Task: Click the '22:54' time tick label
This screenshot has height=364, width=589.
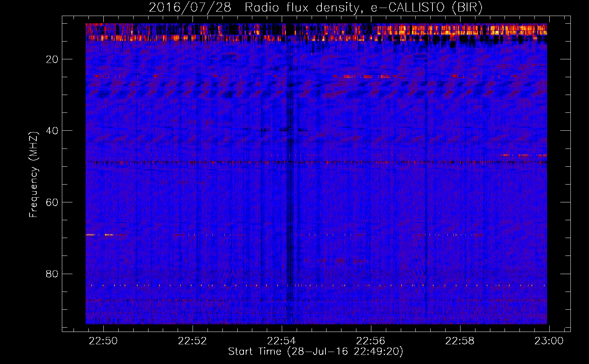Action: click(282, 341)
